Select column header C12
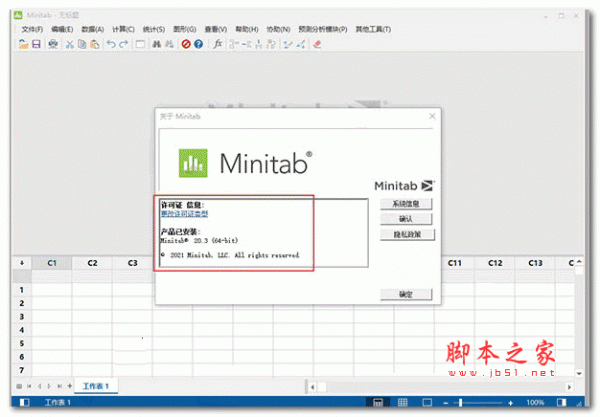 tap(495, 263)
